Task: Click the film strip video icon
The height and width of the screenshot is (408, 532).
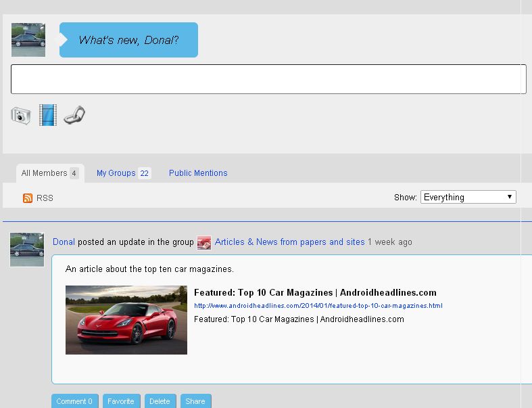Action: (48, 115)
